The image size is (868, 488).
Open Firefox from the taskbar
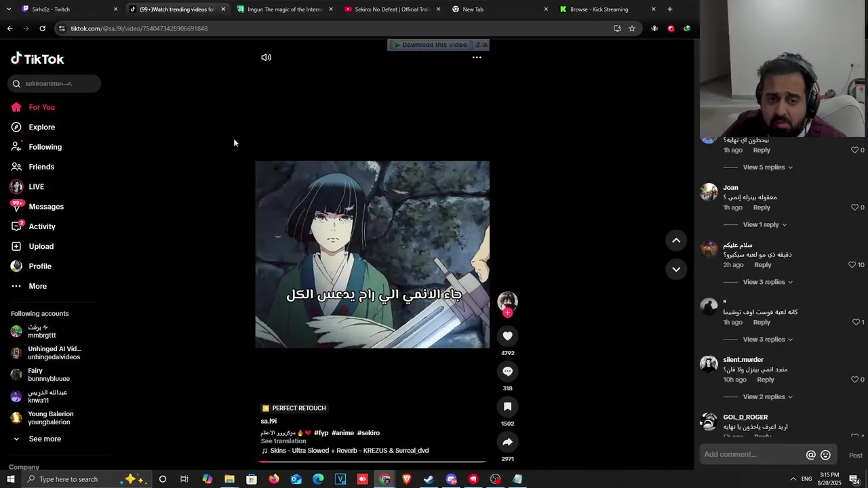[x=273, y=479]
